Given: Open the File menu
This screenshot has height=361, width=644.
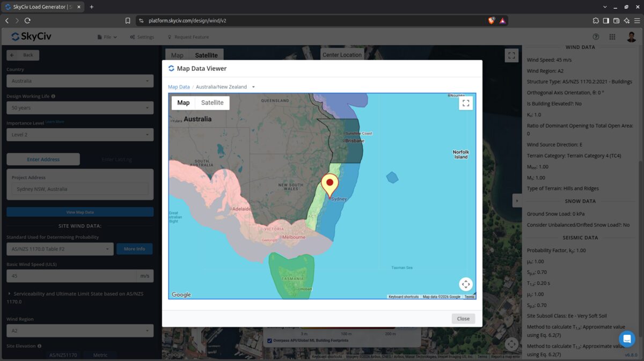Looking at the screenshot, I should point(107,37).
